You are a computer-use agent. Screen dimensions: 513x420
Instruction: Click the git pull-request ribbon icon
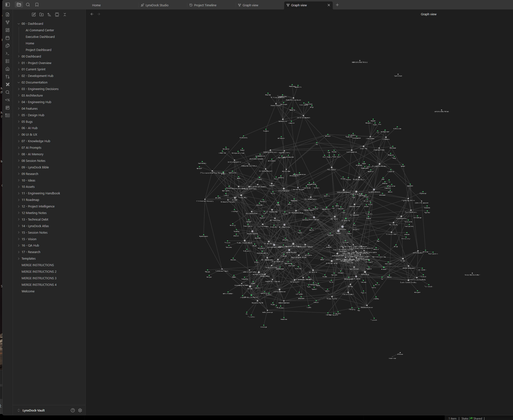pos(8,77)
